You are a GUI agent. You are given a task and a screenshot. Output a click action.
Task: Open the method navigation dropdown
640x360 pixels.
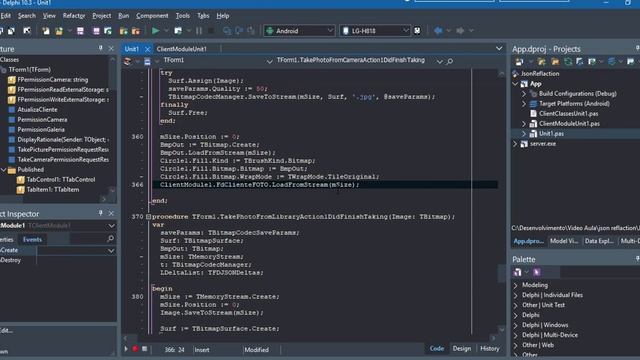click(x=439, y=61)
